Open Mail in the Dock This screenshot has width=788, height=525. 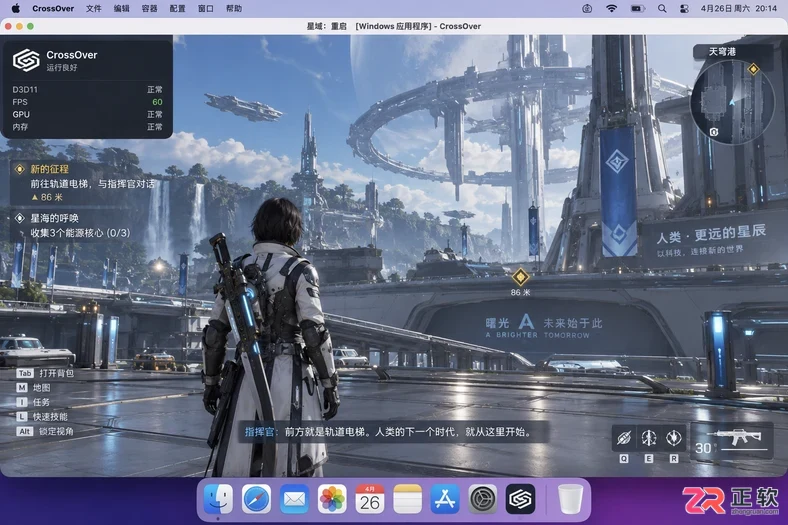point(294,499)
